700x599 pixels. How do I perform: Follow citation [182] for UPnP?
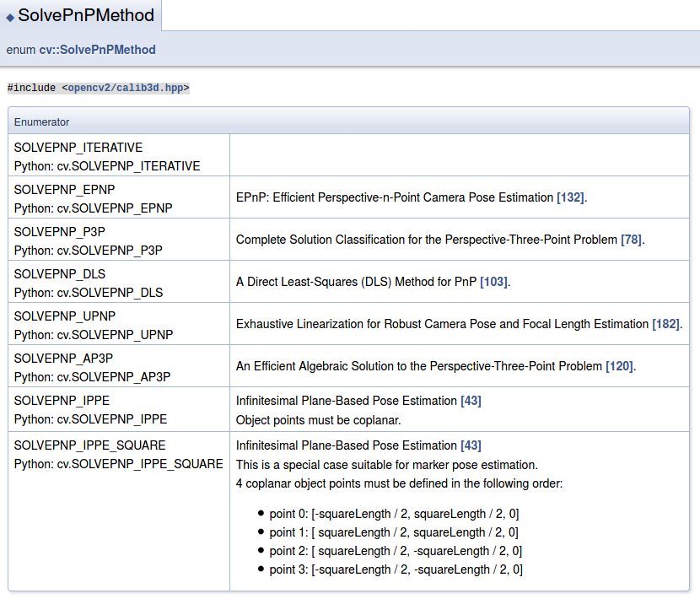coord(666,324)
